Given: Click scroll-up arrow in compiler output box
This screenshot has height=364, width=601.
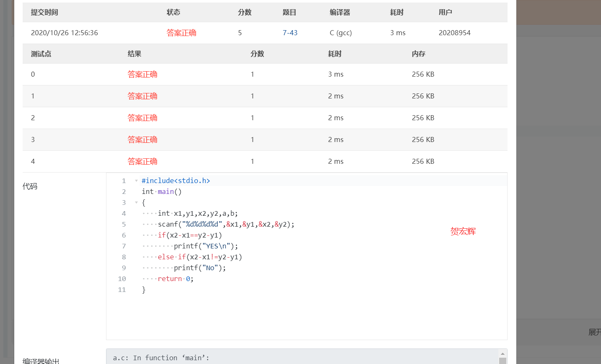Looking at the screenshot, I should click(x=503, y=354).
